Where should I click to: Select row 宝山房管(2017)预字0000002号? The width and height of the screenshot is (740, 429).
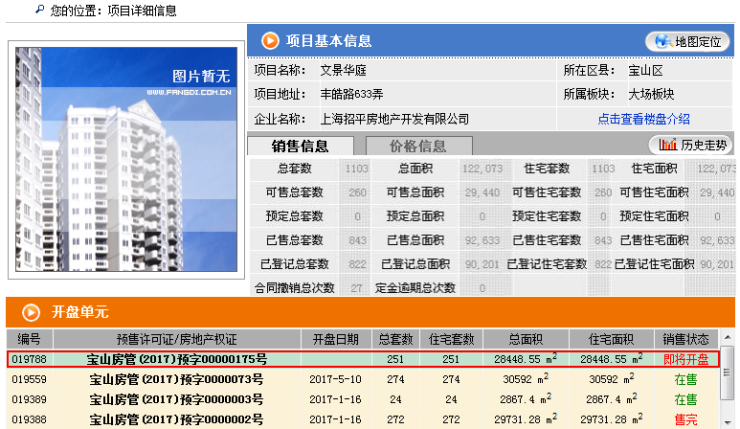pos(176,419)
